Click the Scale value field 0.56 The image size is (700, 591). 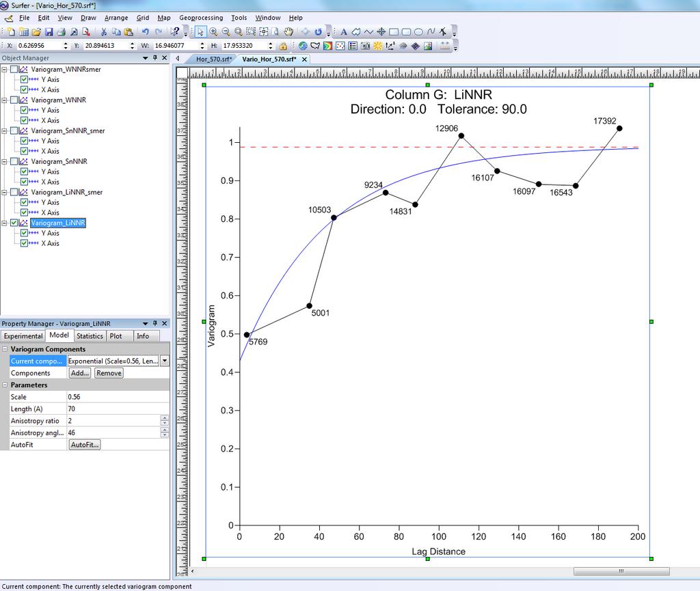pyautogui.click(x=118, y=396)
